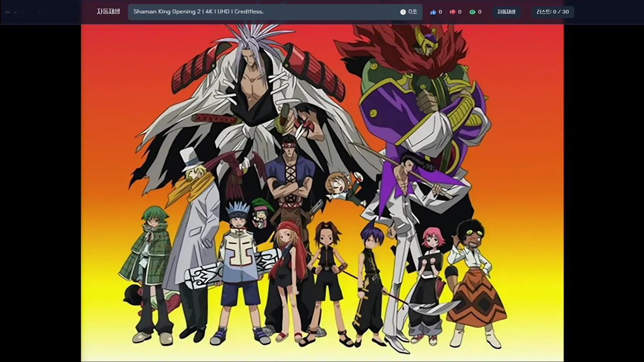Click the clock timer icon
Screen dimensions: 644x362
[403, 12]
